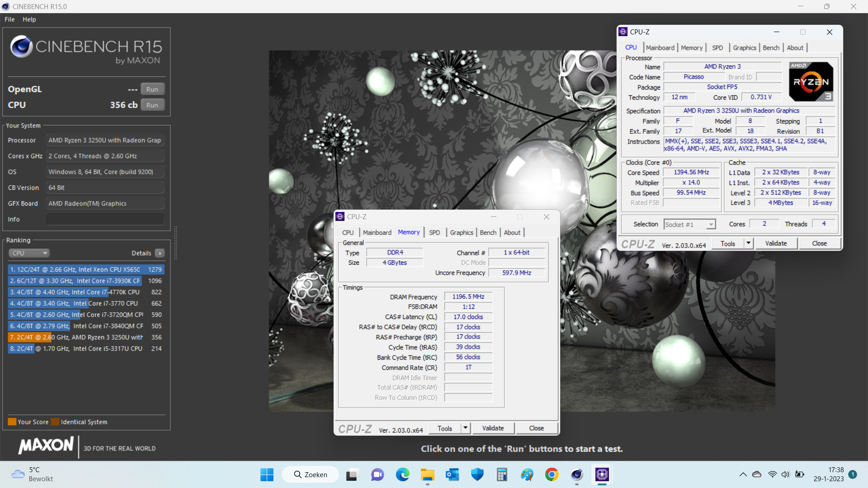Click Cinebench icon in taskbar

click(x=576, y=475)
